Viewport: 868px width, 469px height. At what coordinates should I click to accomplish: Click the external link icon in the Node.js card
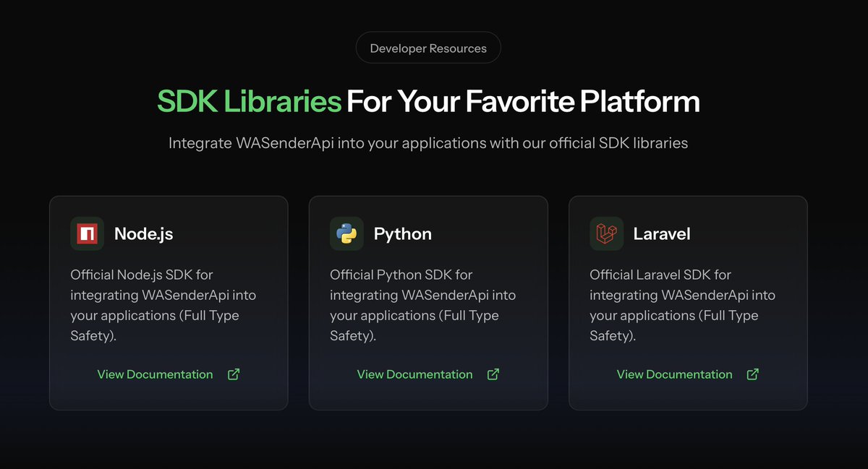234,374
